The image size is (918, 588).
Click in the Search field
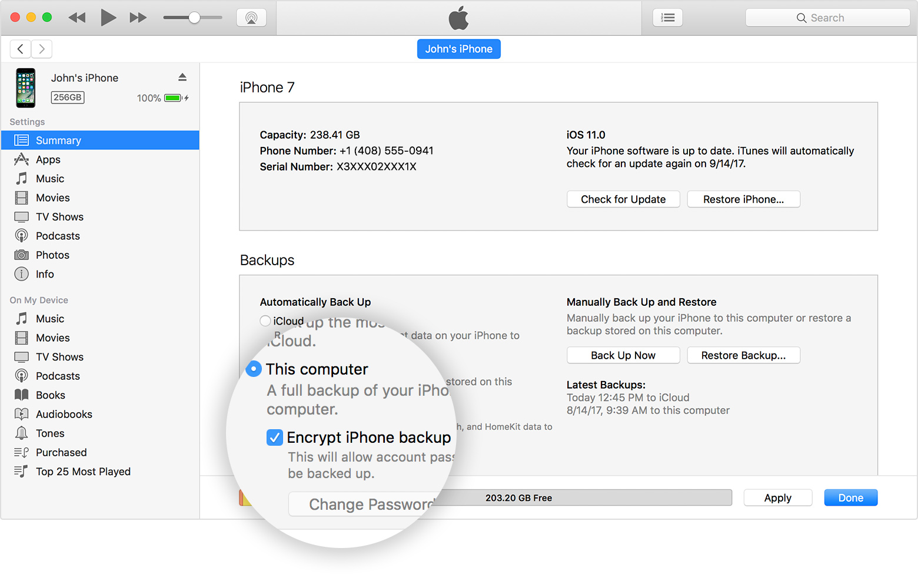coord(827,18)
